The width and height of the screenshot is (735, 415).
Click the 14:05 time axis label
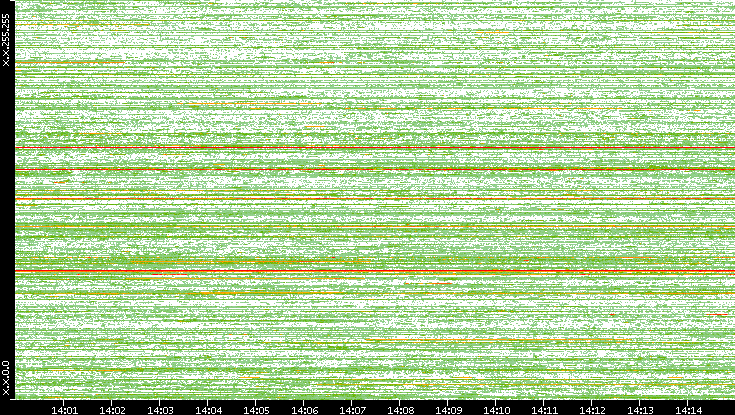click(256, 411)
